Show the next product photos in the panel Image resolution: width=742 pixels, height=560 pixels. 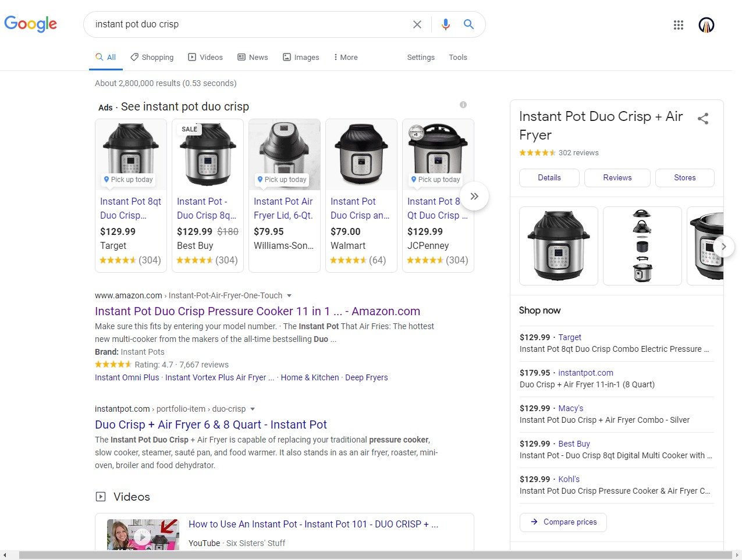723,246
